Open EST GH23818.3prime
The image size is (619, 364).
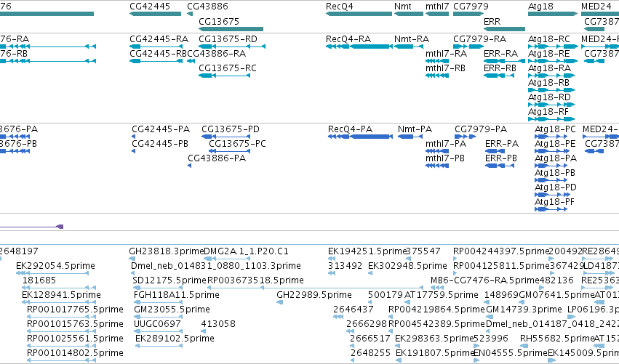click(x=166, y=251)
